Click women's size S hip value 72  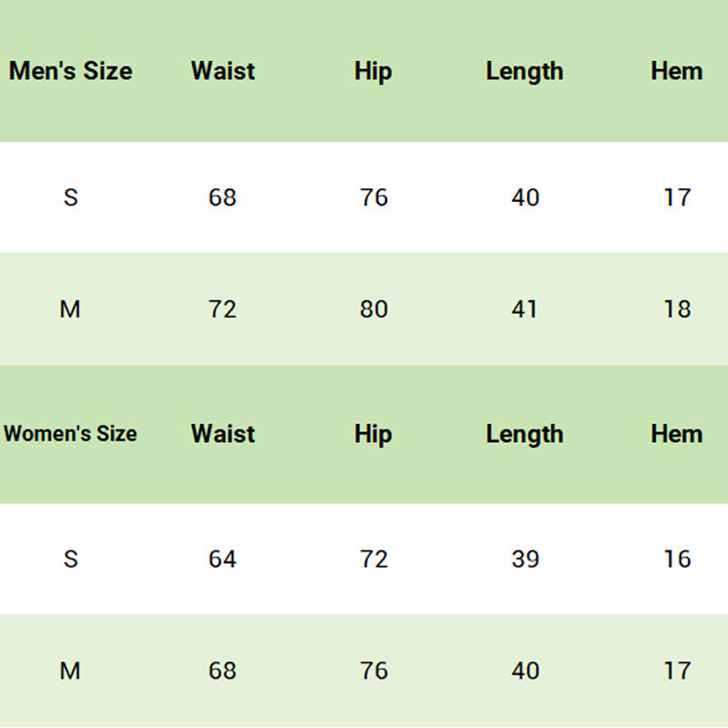pyautogui.click(x=373, y=559)
